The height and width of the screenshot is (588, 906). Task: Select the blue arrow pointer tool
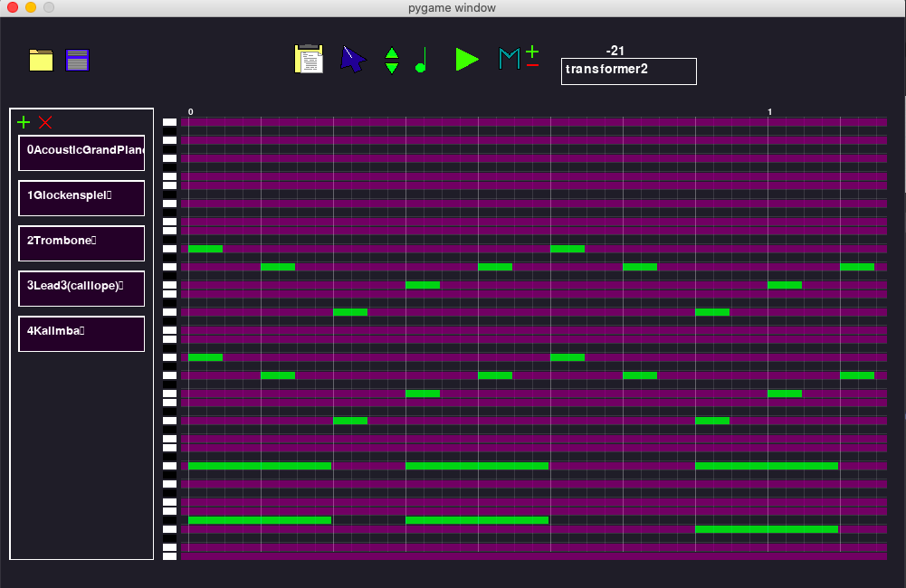[353, 60]
